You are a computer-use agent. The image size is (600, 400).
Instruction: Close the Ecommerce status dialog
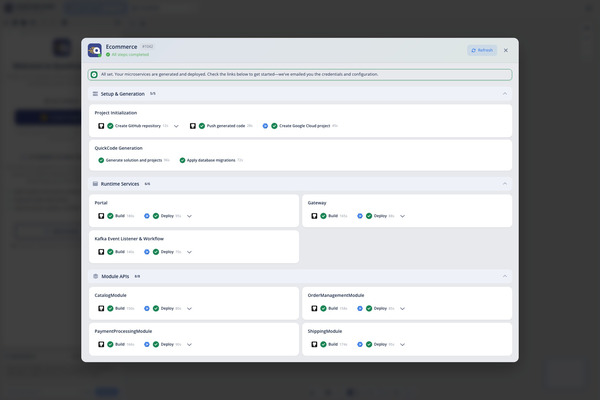(x=506, y=50)
